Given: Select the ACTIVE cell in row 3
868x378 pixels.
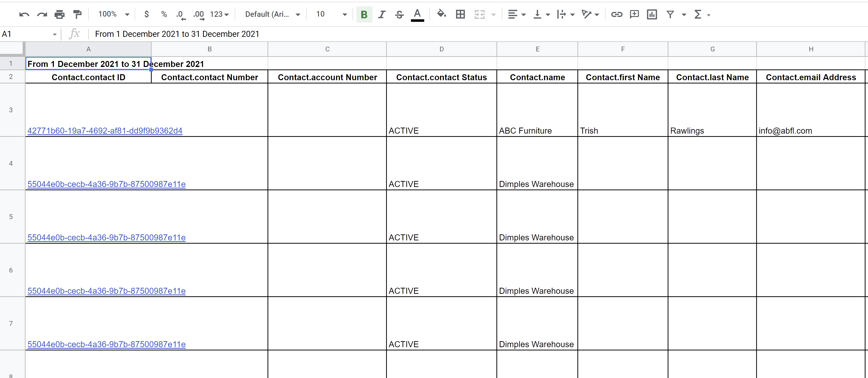Looking at the screenshot, I should pyautogui.click(x=442, y=110).
